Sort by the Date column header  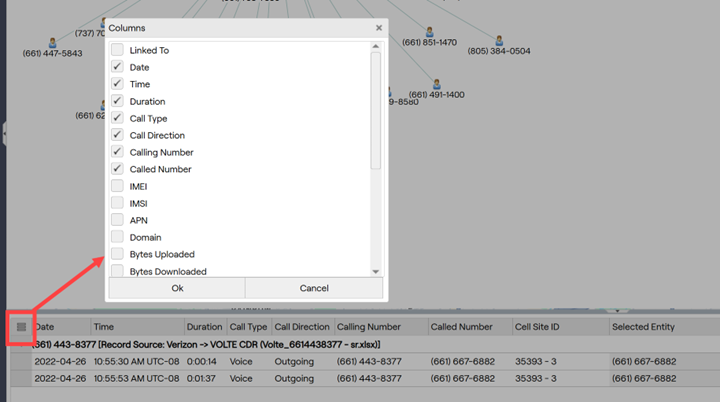point(62,327)
